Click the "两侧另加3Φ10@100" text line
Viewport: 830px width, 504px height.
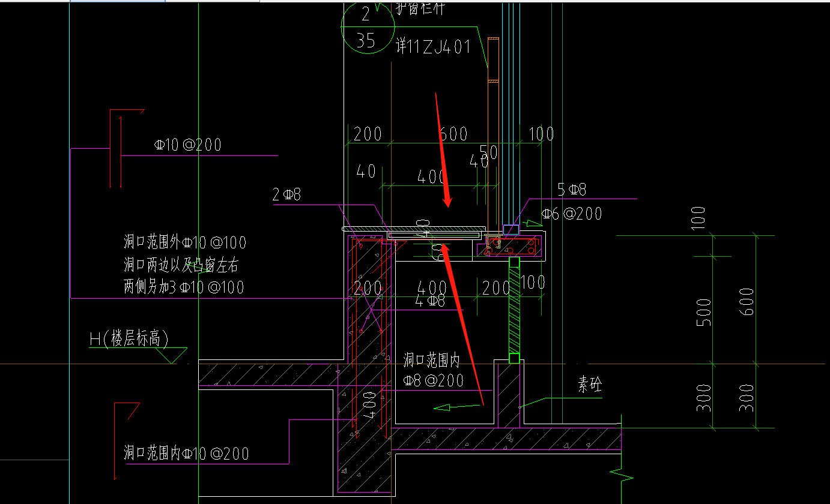pos(184,287)
